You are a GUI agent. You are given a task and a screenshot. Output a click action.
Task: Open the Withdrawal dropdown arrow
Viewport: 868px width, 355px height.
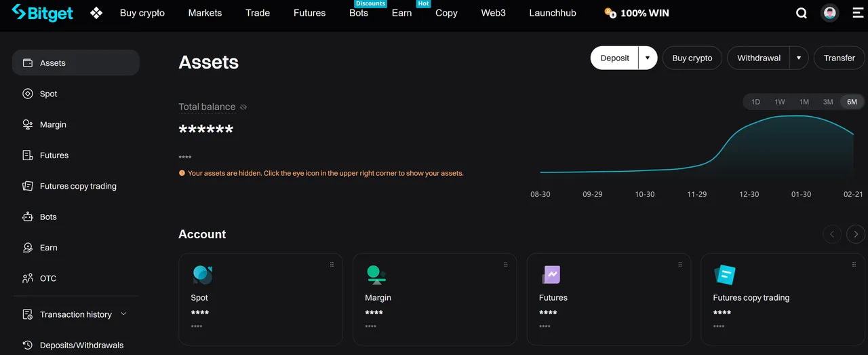(x=799, y=58)
